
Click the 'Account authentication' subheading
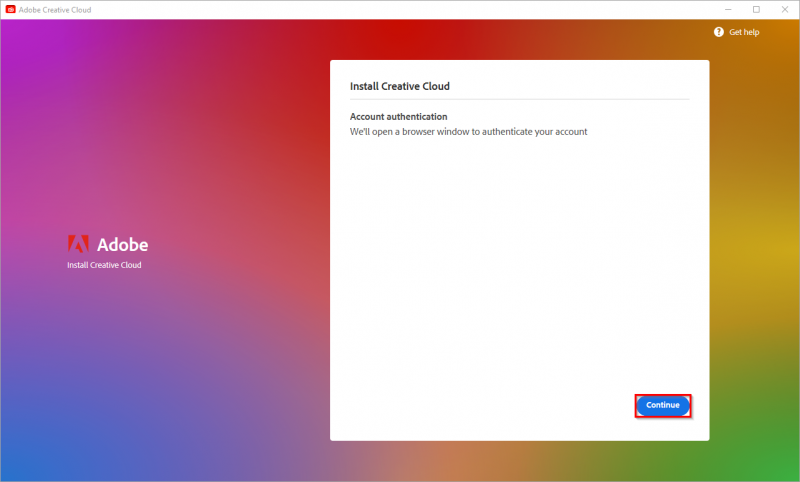point(398,117)
